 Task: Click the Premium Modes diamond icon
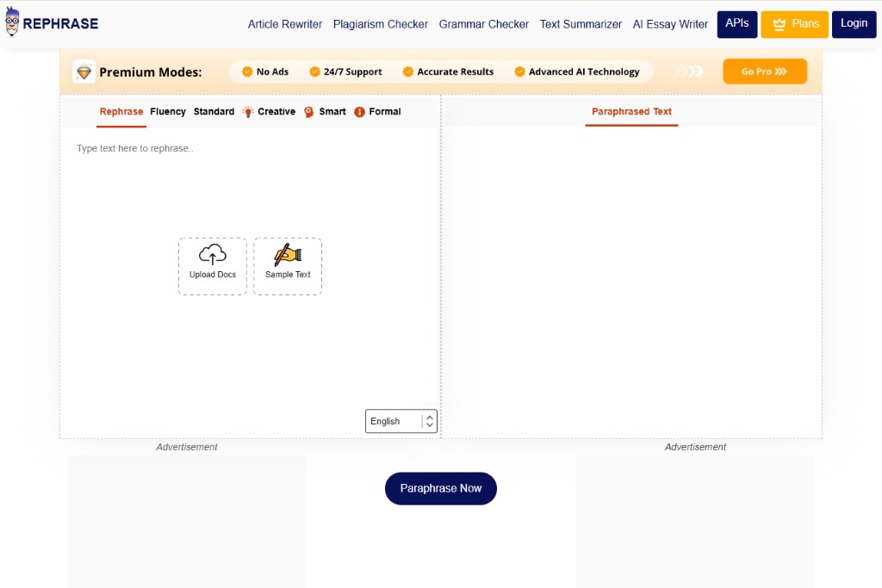click(x=84, y=72)
